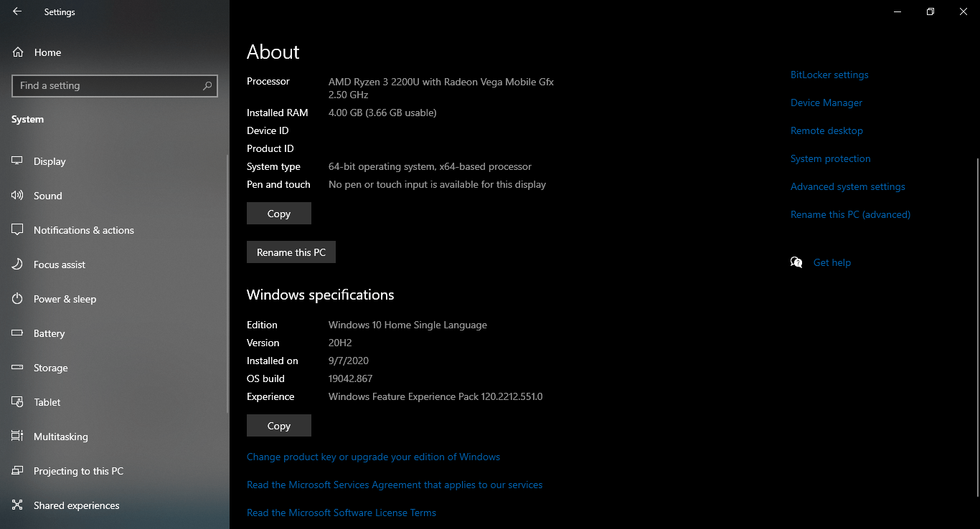Click the installed date 9/7/2020
Screen dimensions: 980x529
click(x=349, y=361)
